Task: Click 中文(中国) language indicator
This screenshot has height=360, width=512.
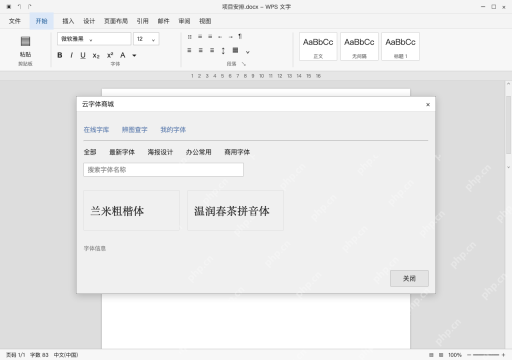Action: point(66,355)
